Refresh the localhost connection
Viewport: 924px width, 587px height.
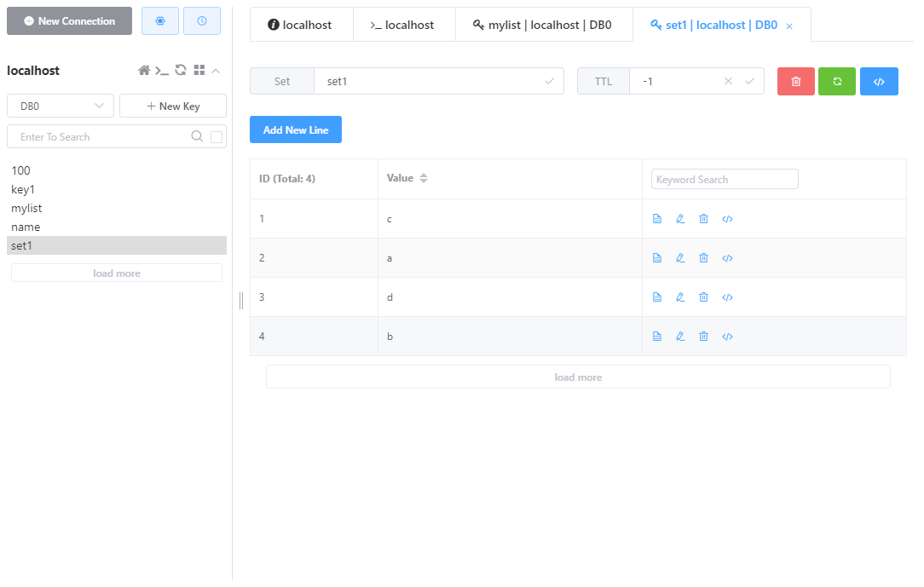point(181,70)
